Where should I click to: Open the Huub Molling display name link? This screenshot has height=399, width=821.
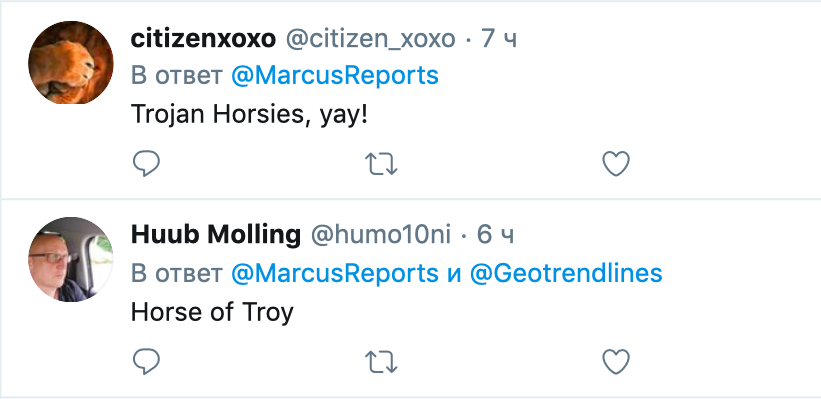point(216,235)
